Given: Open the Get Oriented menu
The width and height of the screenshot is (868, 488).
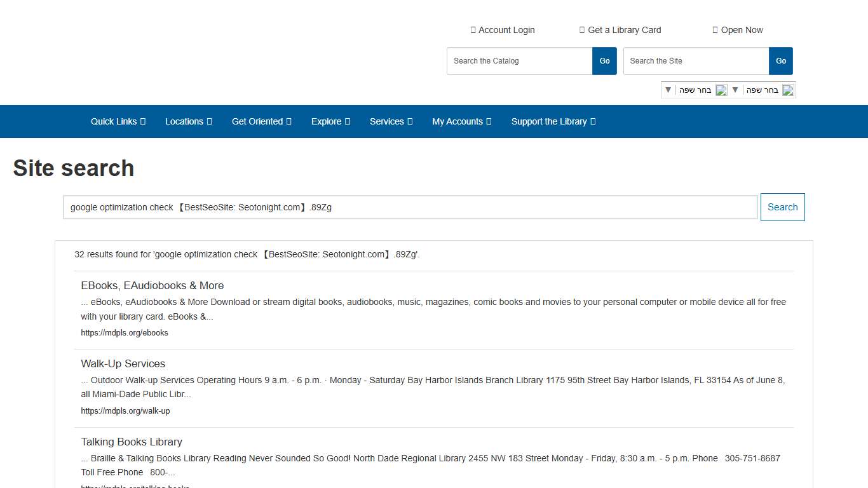Looking at the screenshot, I should click(261, 121).
